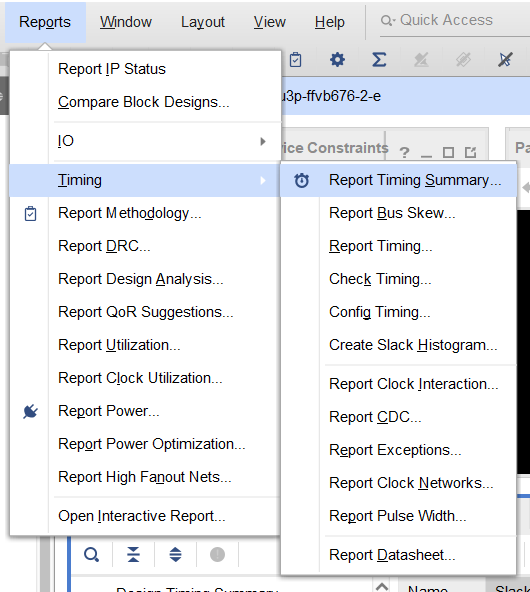Open the Layout menu
Screen dimensions: 530x592
(x=203, y=22)
